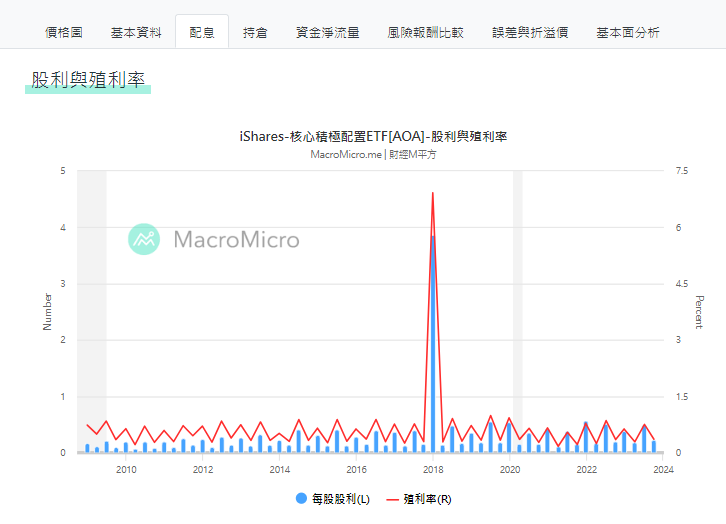Select the 配息 tab
The width and height of the screenshot is (726, 524).
coord(202,32)
